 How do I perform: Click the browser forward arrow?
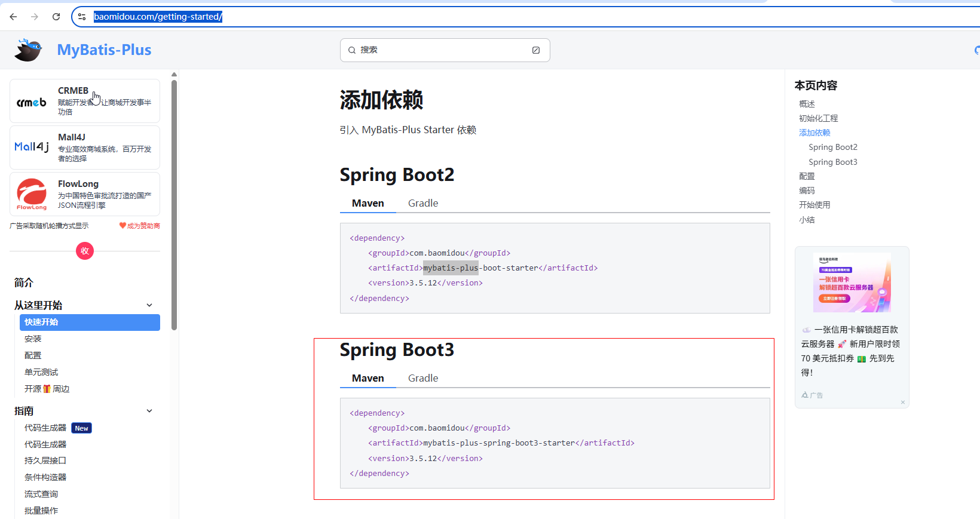pyautogui.click(x=35, y=17)
